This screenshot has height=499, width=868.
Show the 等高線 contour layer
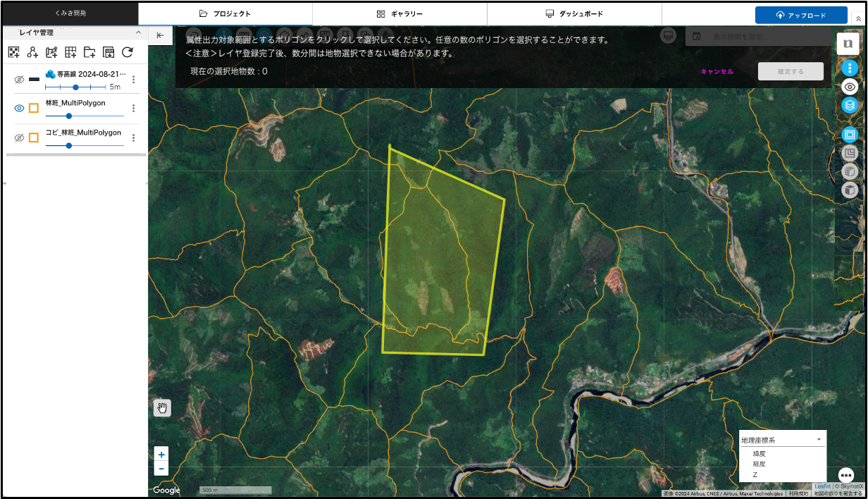click(x=19, y=80)
